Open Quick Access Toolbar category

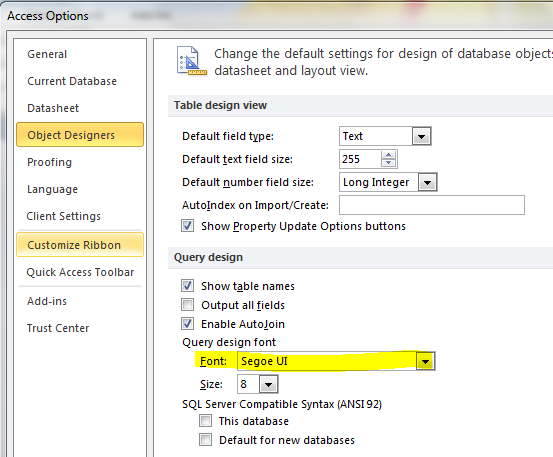tap(80, 272)
